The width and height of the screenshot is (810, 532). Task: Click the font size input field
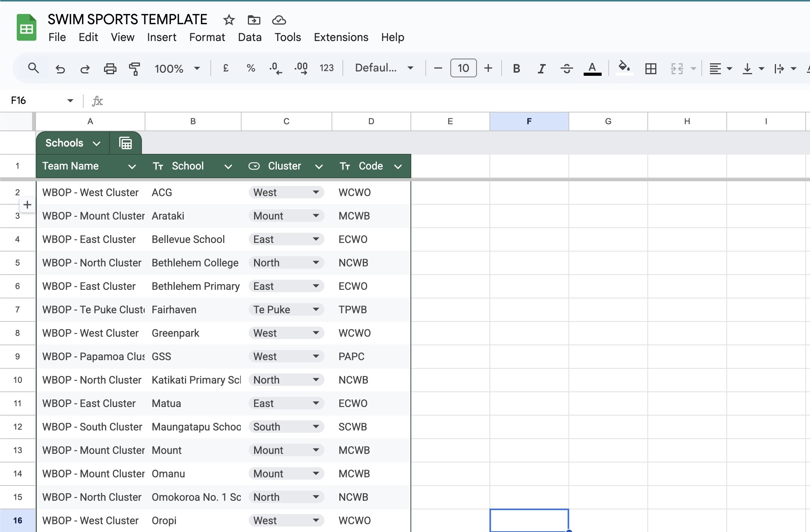tap(463, 68)
